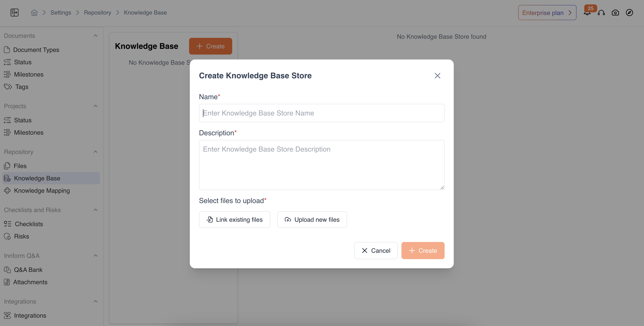Click into the Description text area
The image size is (644, 326).
[322, 165]
